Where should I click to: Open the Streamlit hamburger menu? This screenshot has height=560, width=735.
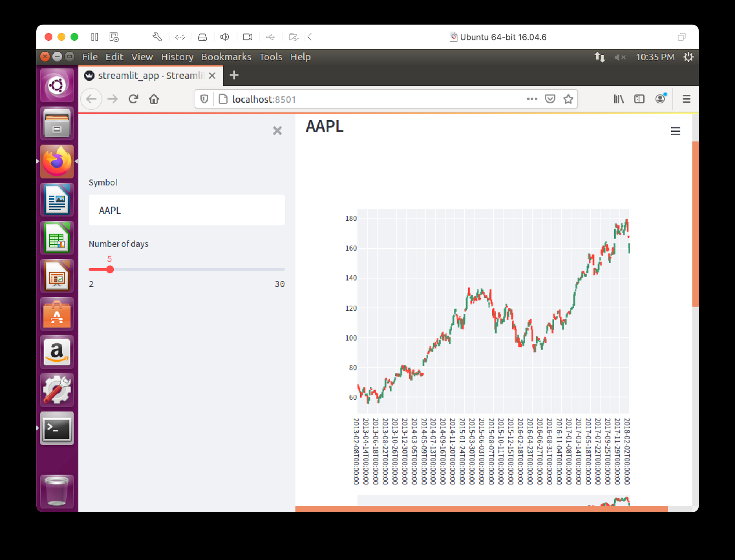point(675,131)
